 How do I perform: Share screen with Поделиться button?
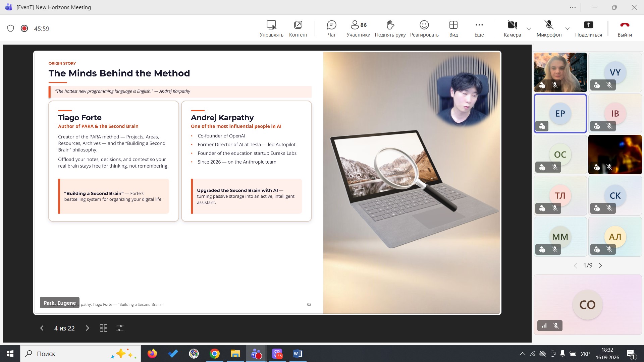pyautogui.click(x=588, y=28)
